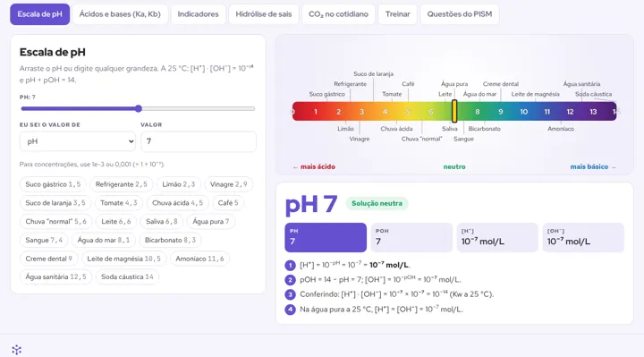
Task: Open CO₂ no cotidiano tab
Action: 338,14
